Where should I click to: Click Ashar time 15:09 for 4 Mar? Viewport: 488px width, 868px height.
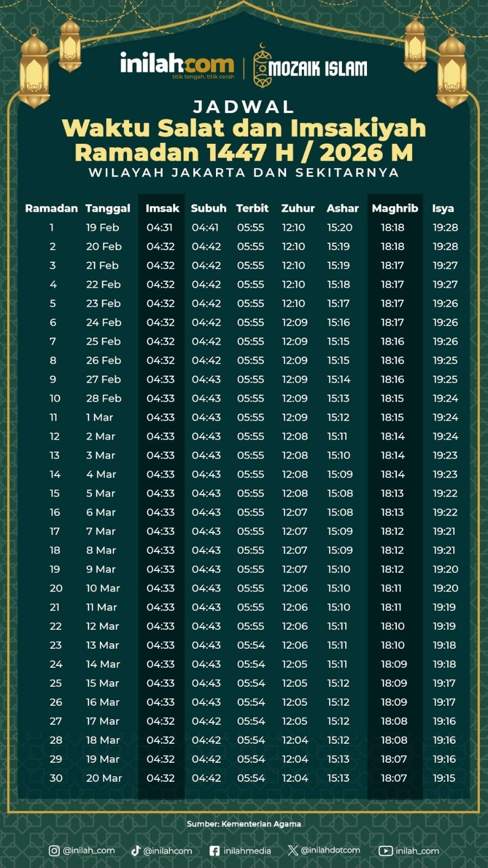tap(340, 474)
